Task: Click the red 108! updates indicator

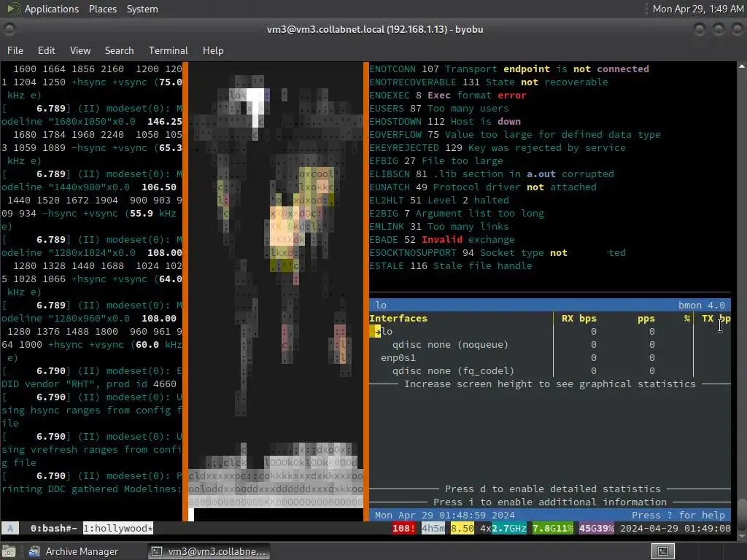Action: pos(403,528)
